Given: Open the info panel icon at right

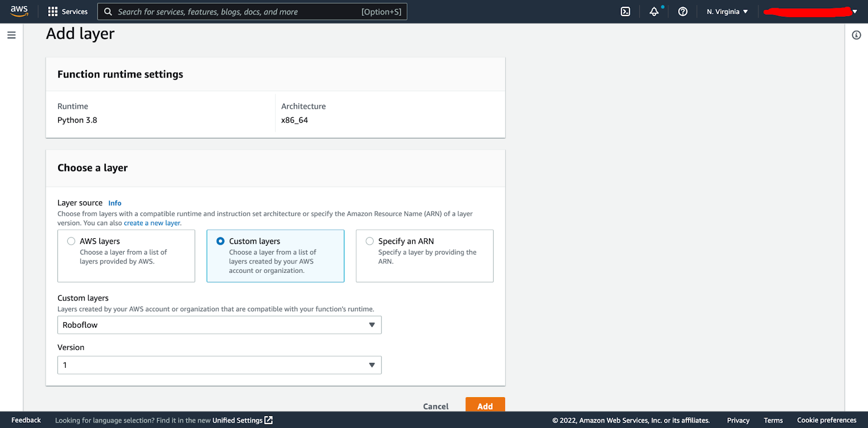Looking at the screenshot, I should pos(857,35).
